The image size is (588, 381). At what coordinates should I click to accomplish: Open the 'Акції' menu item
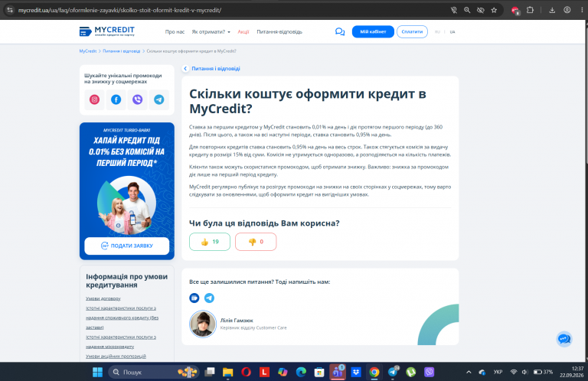(243, 32)
